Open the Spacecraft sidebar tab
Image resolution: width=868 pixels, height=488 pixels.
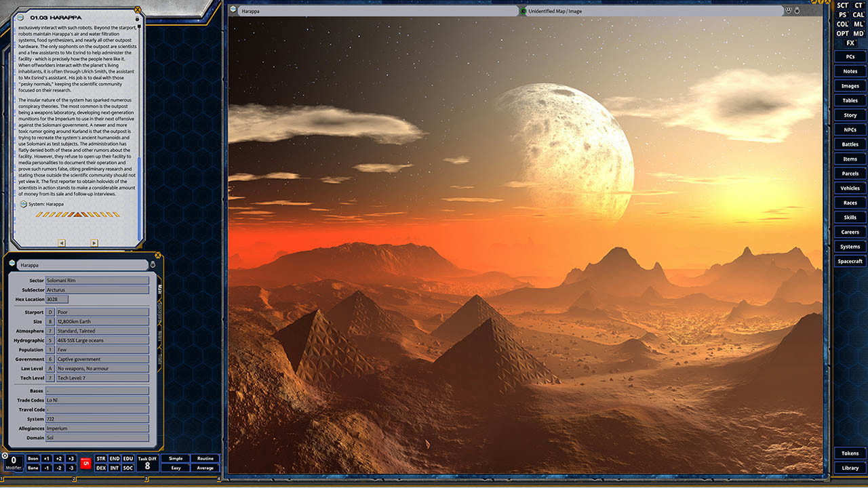click(x=850, y=261)
